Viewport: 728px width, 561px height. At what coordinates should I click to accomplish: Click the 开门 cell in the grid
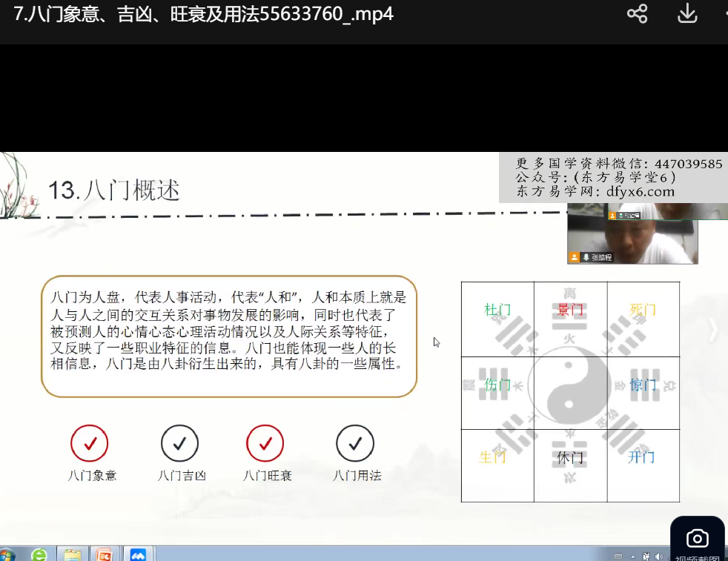pos(641,457)
